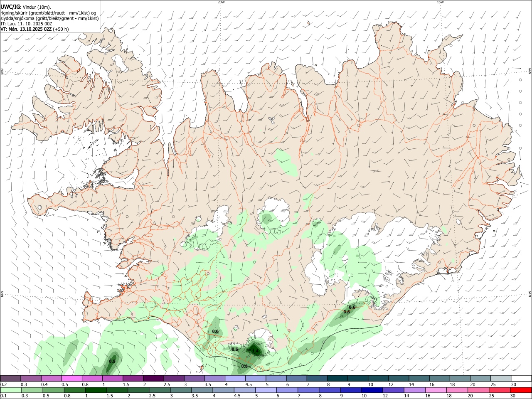Screen dimensions: 532x399
Task: Click the 'VT: Mán. 13.10.2025 02Z' valid time
Action: tap(26, 29)
